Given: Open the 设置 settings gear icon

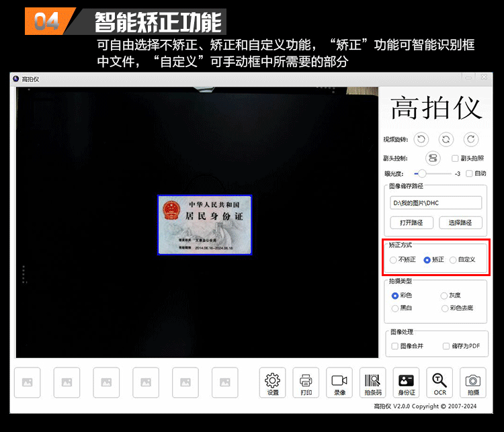Looking at the screenshot, I should [272, 382].
